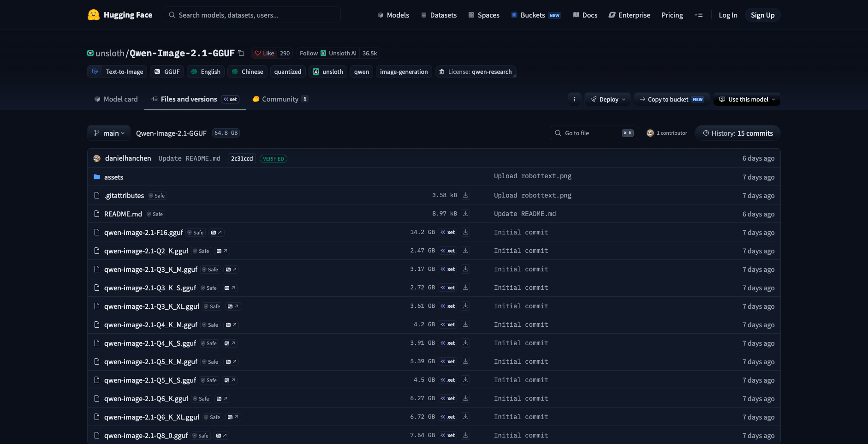Open the README.md file
Viewport: 868px width, 444px height.
(123, 214)
